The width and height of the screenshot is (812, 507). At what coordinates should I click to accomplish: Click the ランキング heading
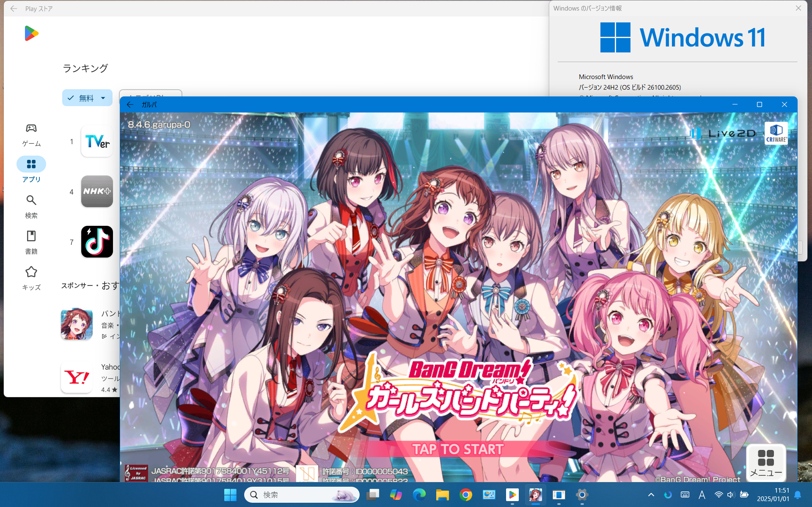point(85,68)
